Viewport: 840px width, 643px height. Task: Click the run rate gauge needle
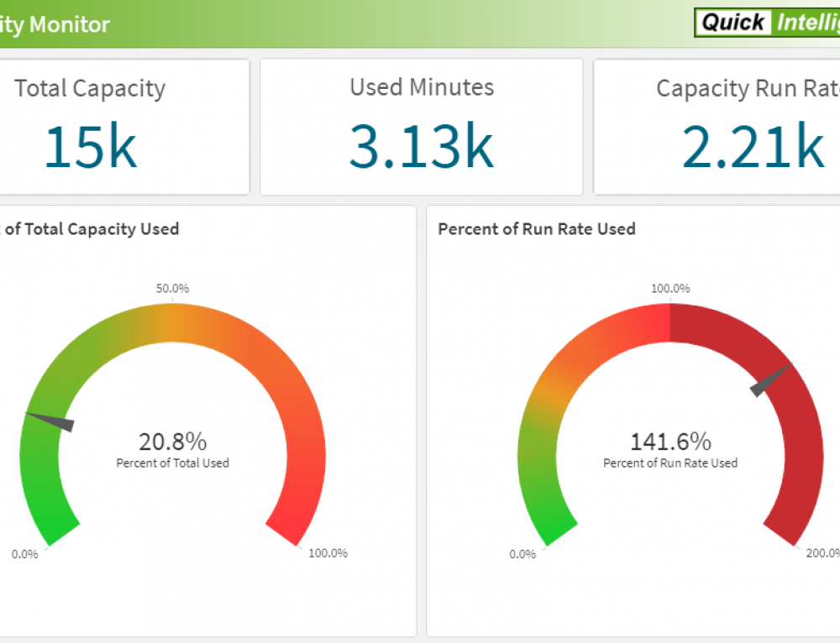(769, 380)
